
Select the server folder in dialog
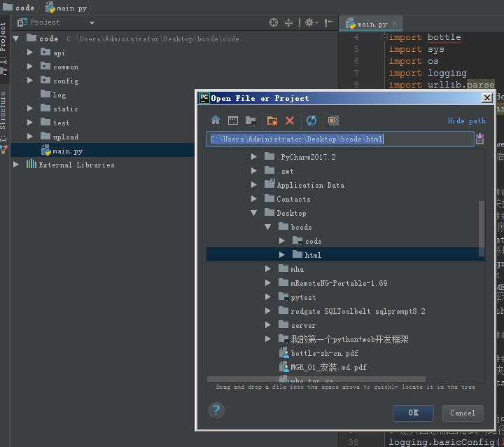297,325
